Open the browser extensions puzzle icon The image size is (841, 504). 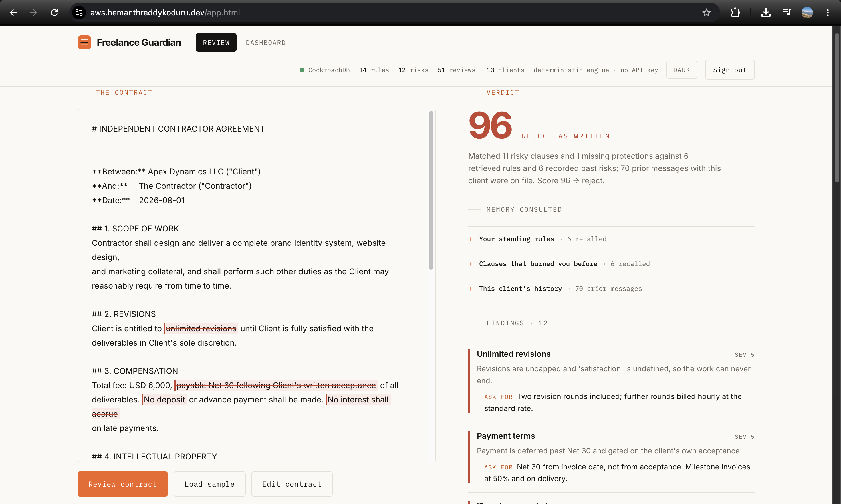tap(735, 13)
